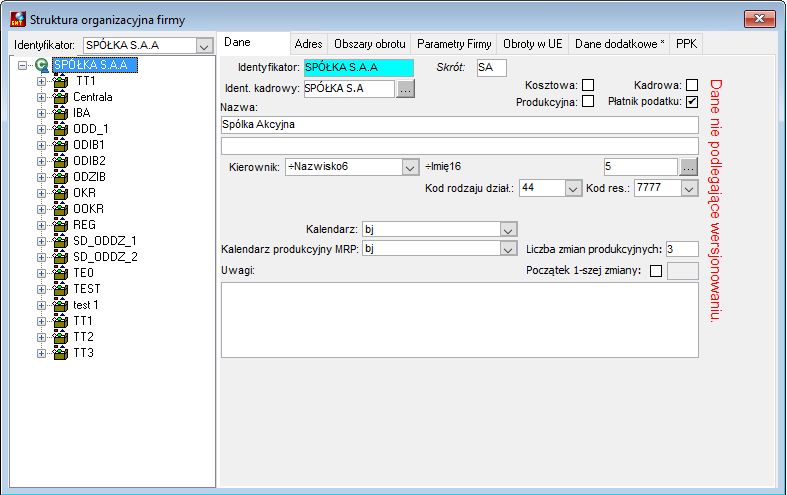Click the empty second line of Nazwa
Screen dimensions: 787x495
click(x=459, y=146)
